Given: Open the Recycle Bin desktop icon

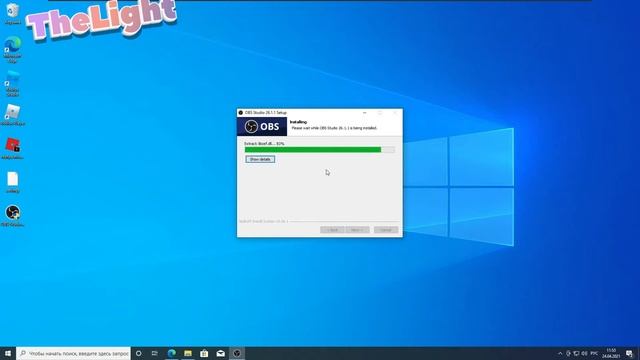Looking at the screenshot, I should point(13,14).
